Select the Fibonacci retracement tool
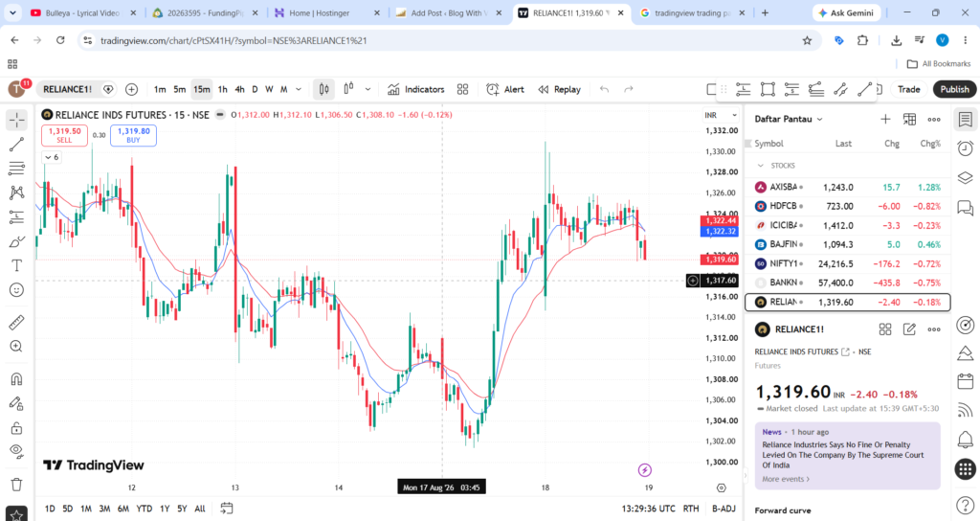980x521 pixels. (x=17, y=169)
